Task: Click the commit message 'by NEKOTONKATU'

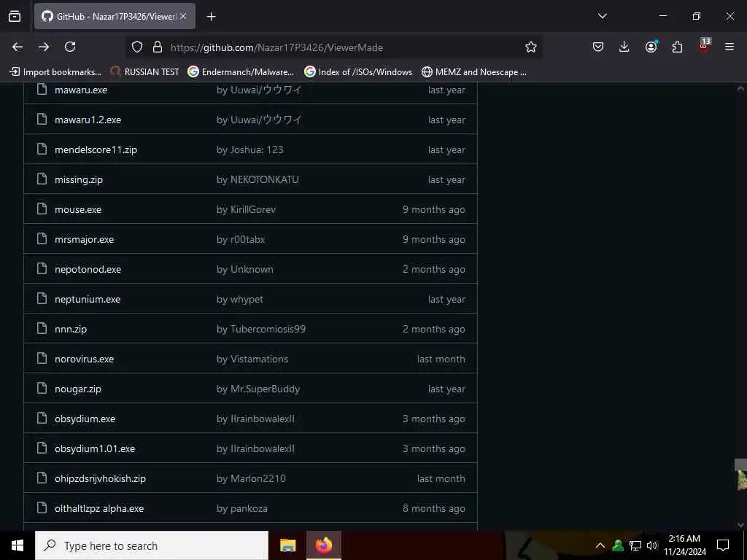Action: [258, 180]
